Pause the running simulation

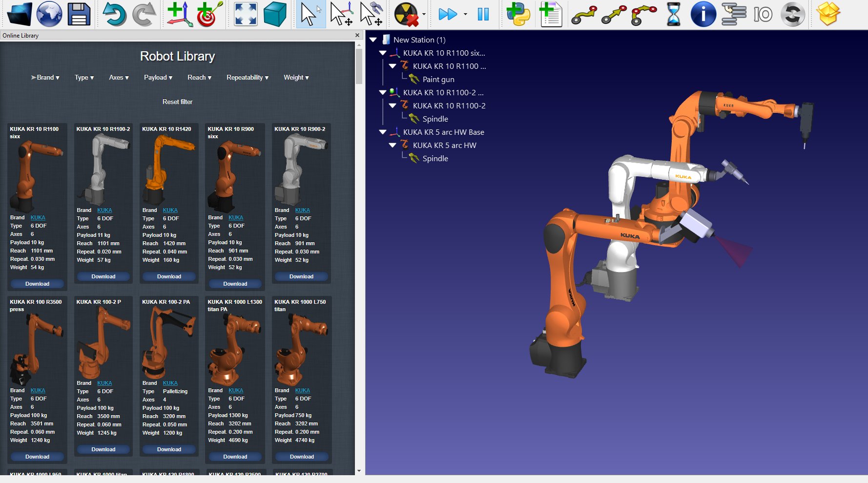483,14
